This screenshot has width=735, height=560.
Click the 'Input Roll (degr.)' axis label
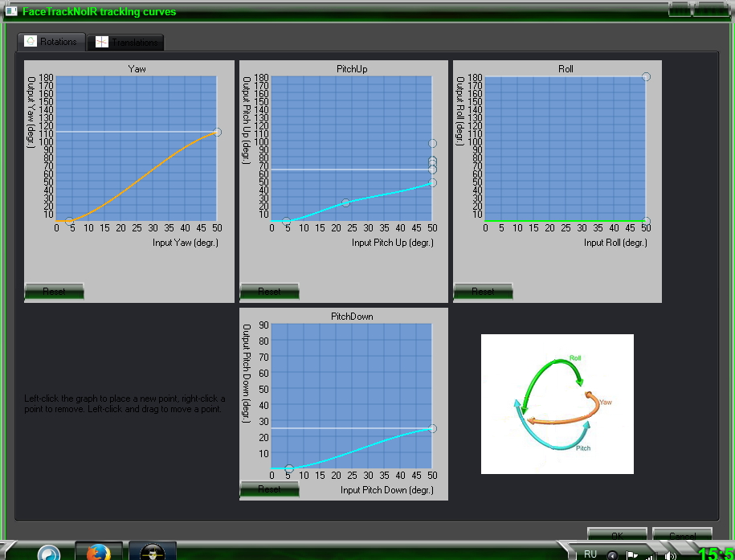(x=615, y=243)
